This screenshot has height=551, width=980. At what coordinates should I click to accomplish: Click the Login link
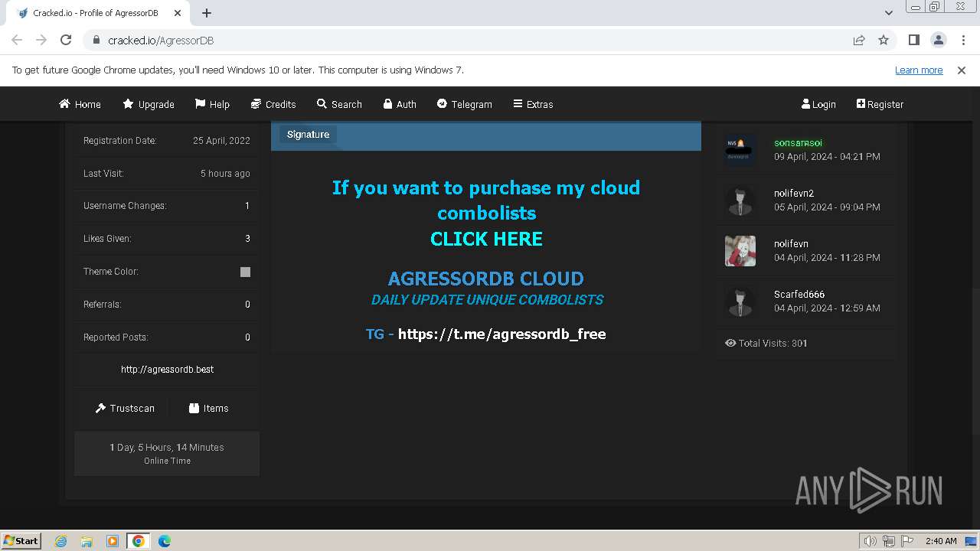pyautogui.click(x=818, y=104)
